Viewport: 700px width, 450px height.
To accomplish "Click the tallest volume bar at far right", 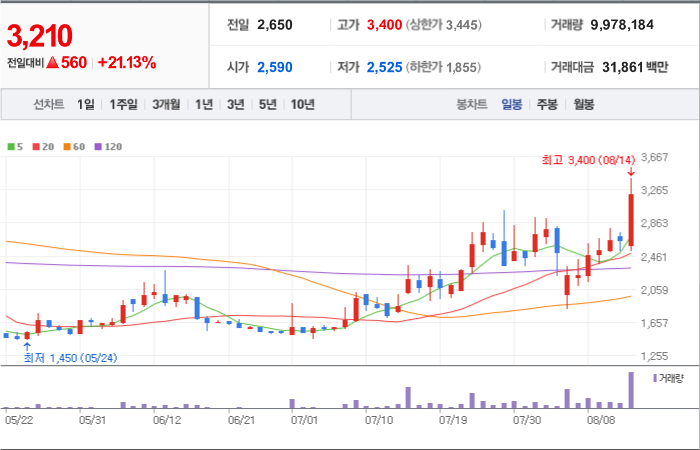I will tap(631, 390).
